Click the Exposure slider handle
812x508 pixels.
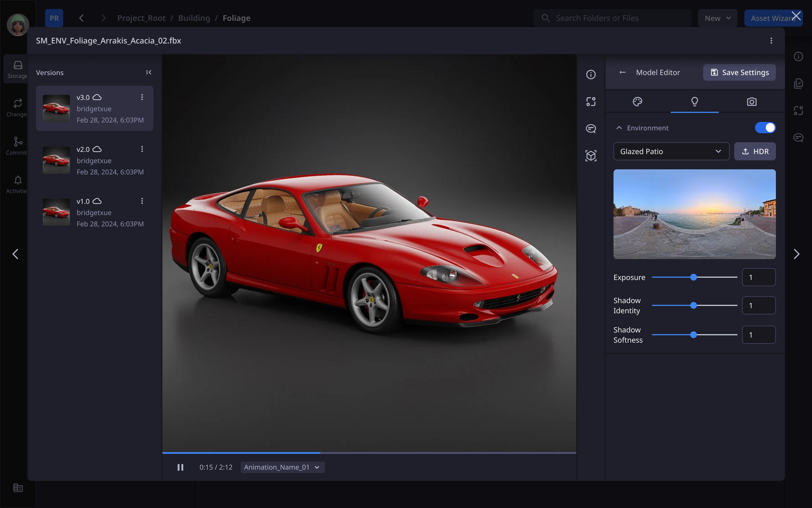coord(694,277)
